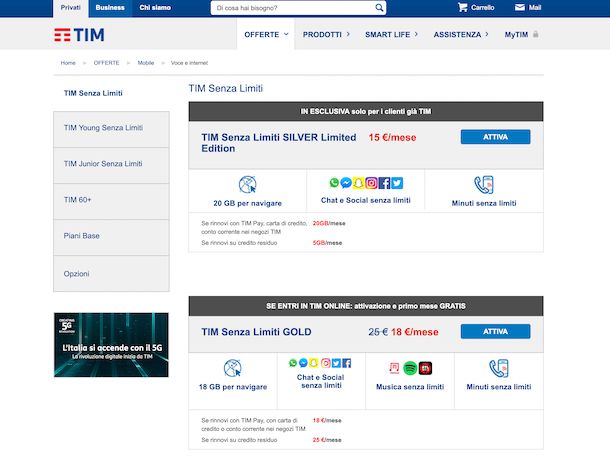
Task: Switch to the Business tab
Action: pos(110,8)
